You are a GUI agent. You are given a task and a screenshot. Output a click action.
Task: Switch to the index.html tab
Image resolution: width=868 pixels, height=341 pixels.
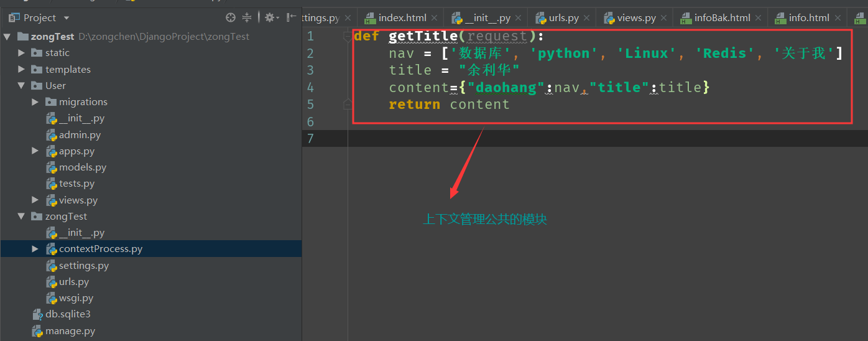402,18
